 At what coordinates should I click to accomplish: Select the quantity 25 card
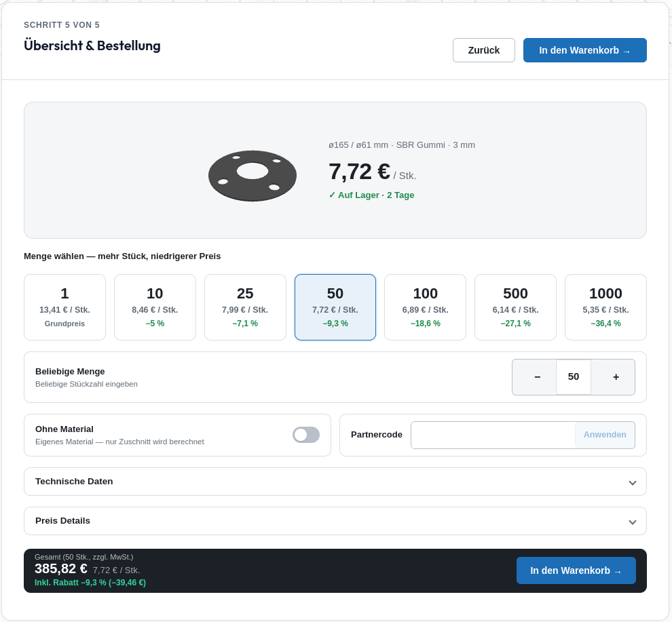pyautogui.click(x=245, y=307)
